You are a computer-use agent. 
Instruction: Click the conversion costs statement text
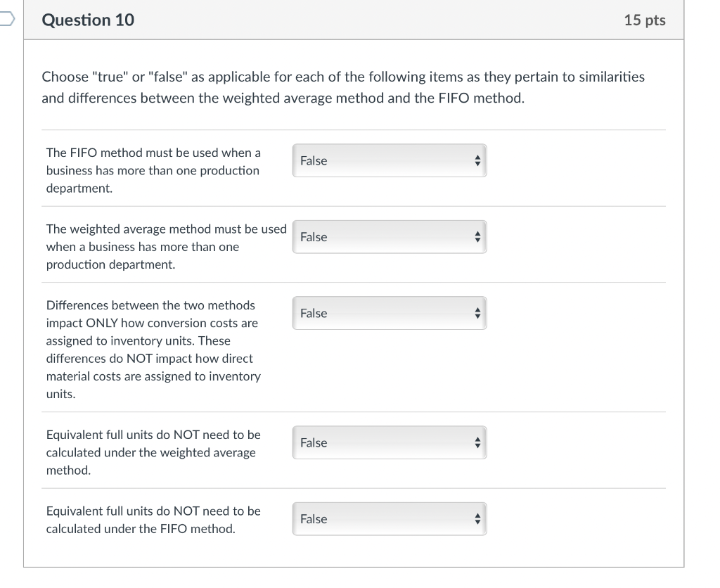tap(153, 349)
